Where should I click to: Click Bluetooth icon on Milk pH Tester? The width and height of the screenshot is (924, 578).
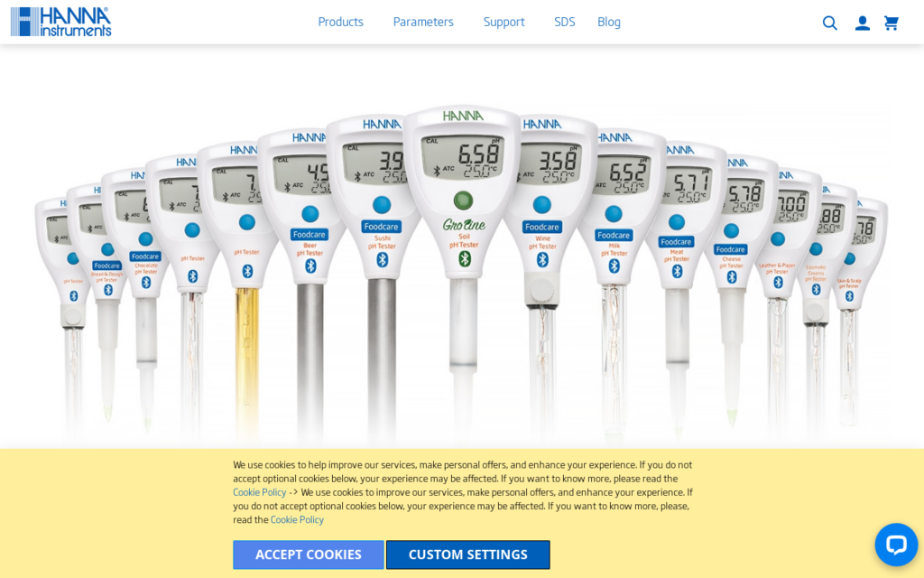tap(614, 266)
